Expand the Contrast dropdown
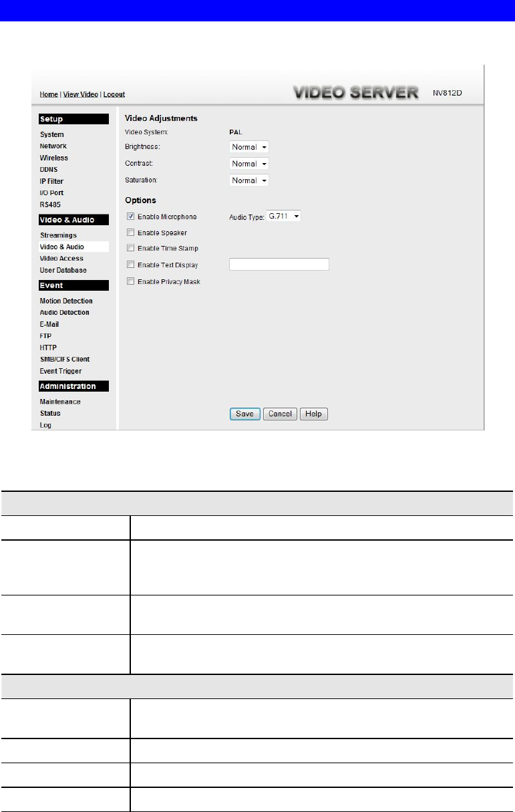The image size is (515, 812). [249, 164]
